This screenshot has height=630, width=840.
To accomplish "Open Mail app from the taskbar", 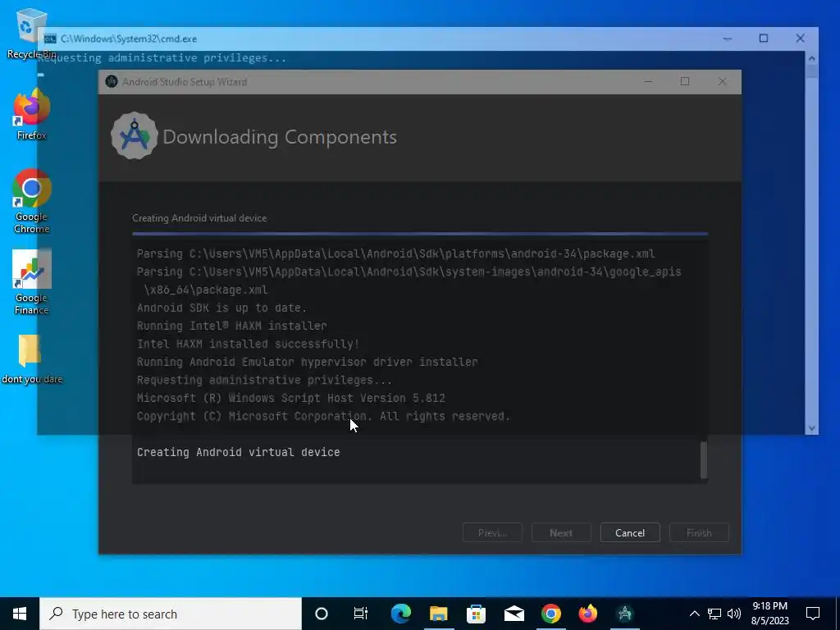I will [x=514, y=614].
